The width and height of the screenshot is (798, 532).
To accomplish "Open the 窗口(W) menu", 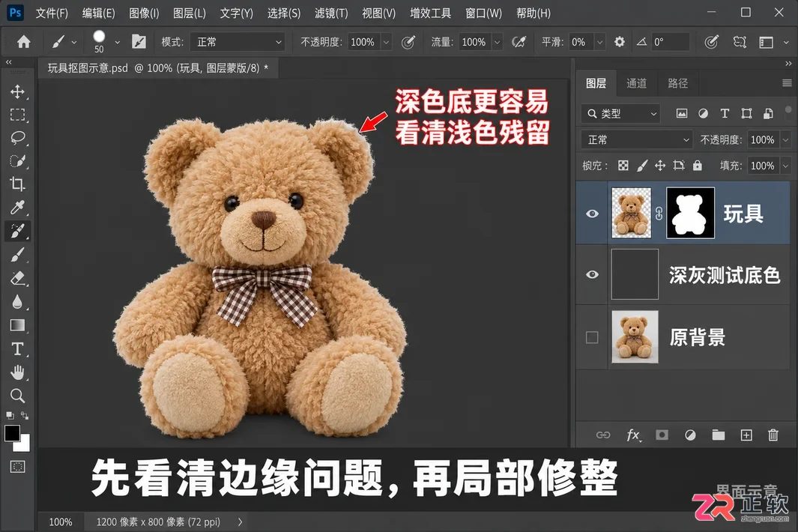I will (483, 13).
